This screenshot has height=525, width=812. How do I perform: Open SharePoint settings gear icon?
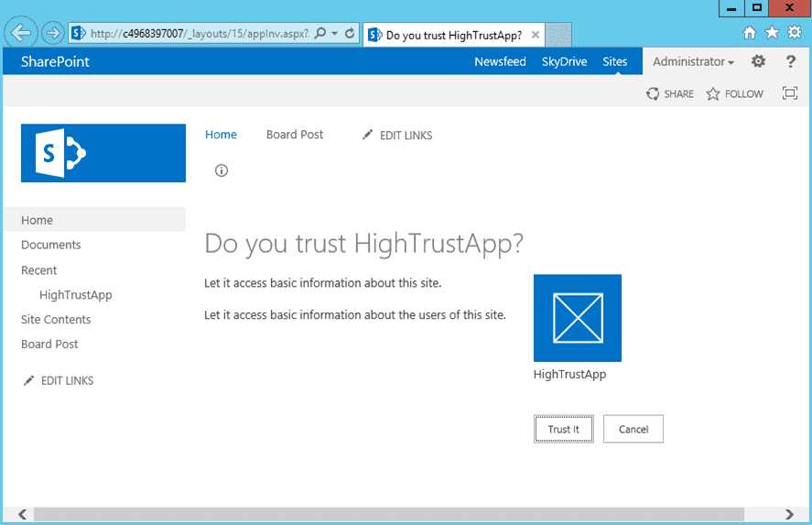pyautogui.click(x=758, y=61)
